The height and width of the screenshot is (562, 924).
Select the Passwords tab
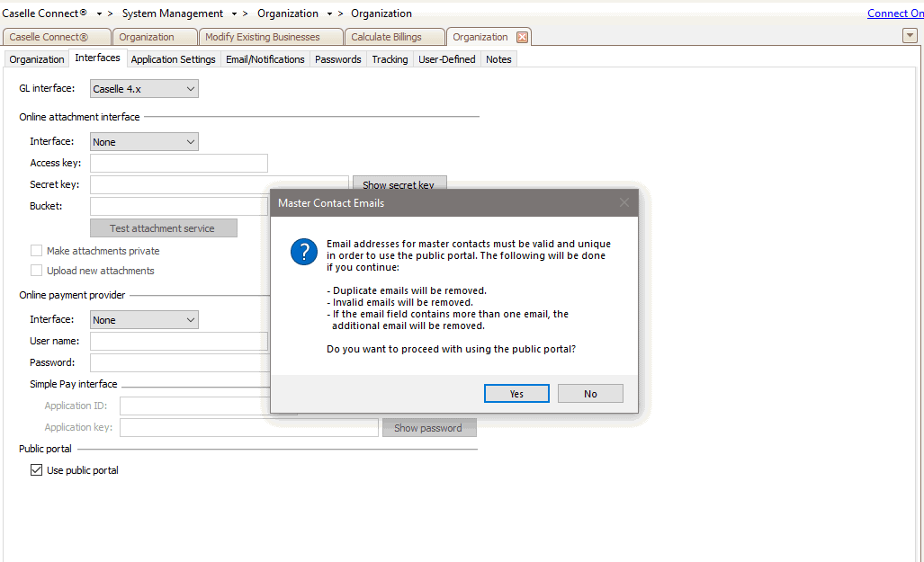coord(338,59)
